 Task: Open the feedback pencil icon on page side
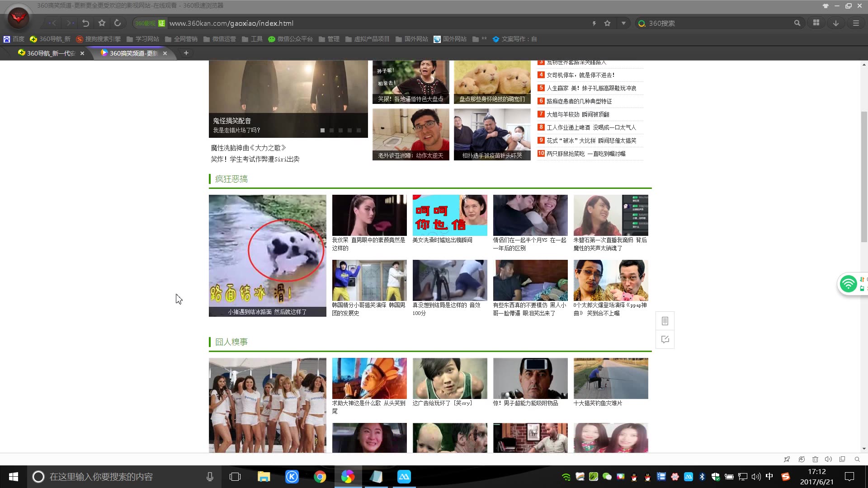[665, 339]
